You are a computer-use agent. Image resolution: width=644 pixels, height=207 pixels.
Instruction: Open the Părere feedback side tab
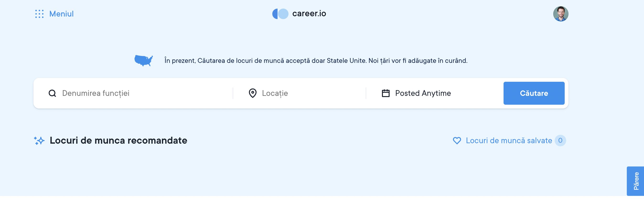[636, 181]
